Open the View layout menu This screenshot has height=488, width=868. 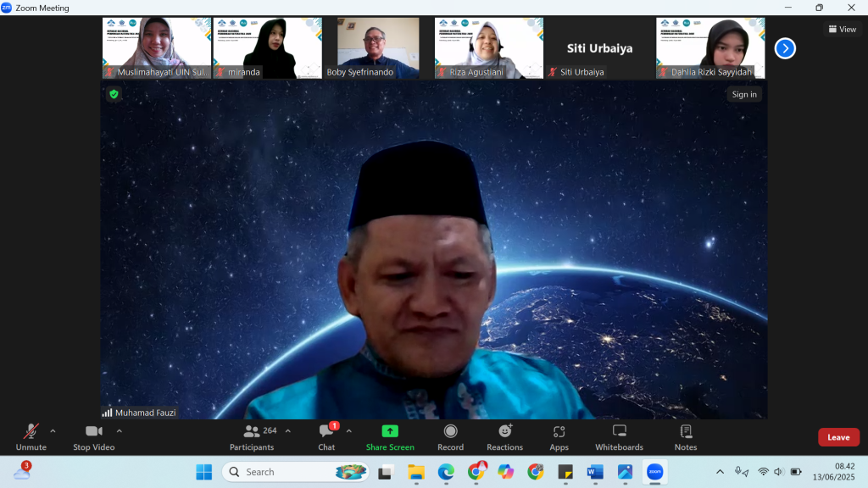842,29
